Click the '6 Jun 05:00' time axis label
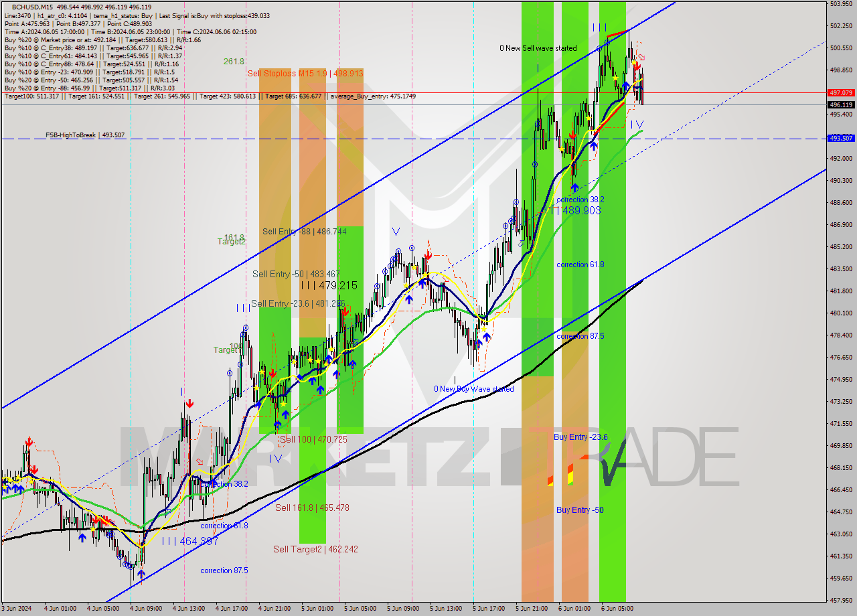The height and width of the screenshot is (616, 857). point(617,609)
